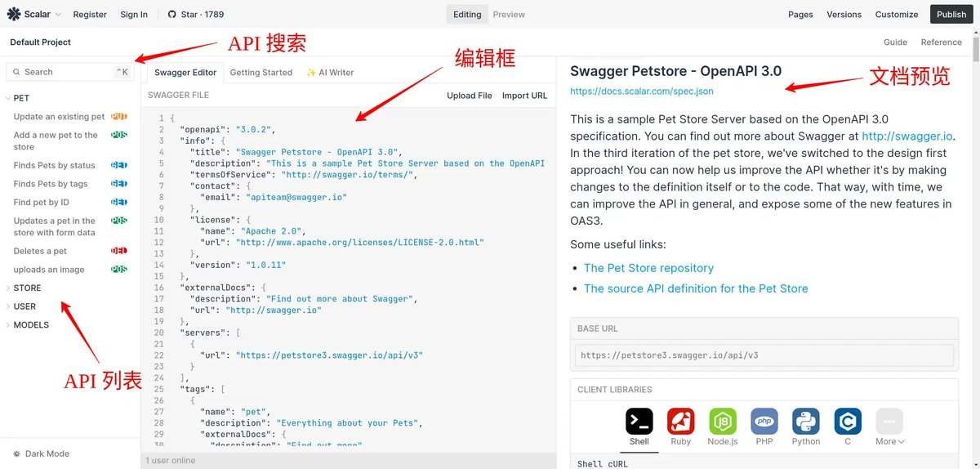Click DEL badge of Deletes a pet
Viewport: 980px width, 469px height.
[x=119, y=251]
